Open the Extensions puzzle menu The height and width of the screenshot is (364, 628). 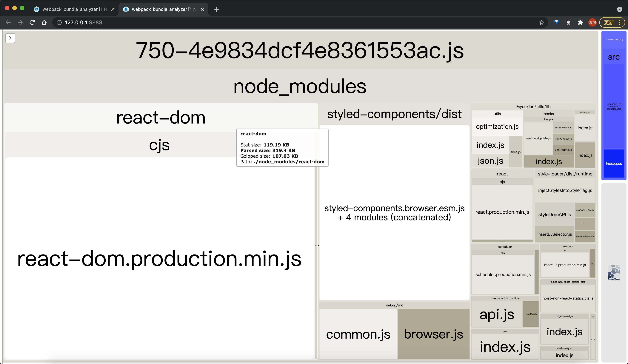pos(580,22)
